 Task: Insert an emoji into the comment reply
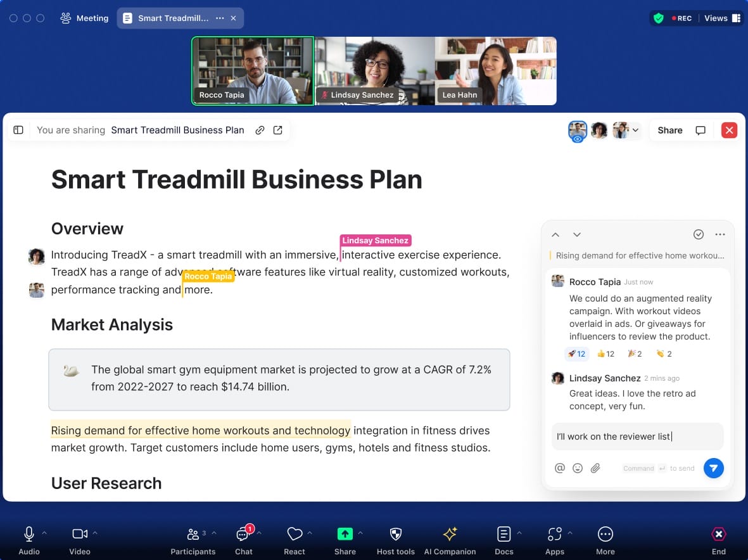(x=578, y=468)
